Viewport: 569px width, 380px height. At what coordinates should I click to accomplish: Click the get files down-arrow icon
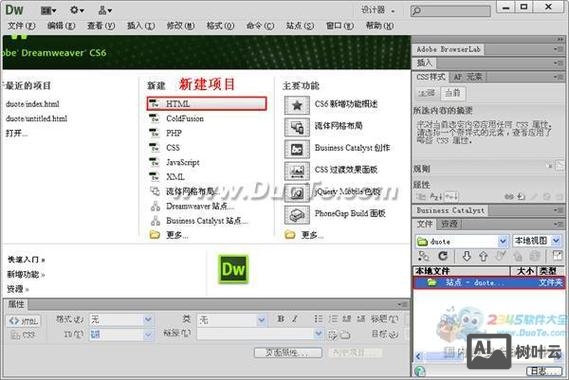tap(466, 256)
